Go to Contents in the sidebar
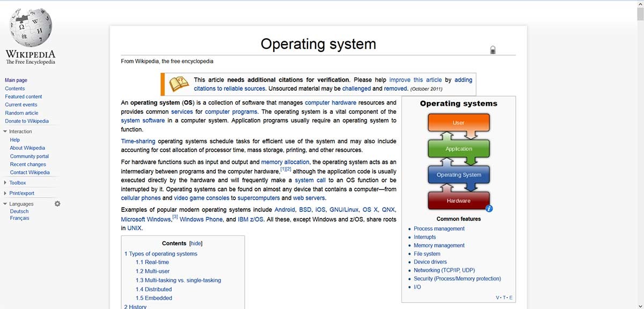 point(15,89)
